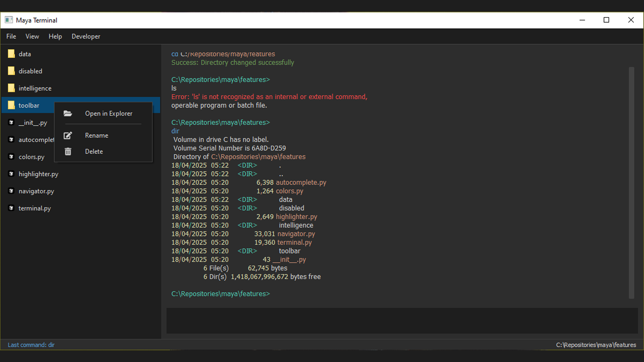644x362 pixels.
Task: Select navigator.py in the file list
Action: click(36, 191)
